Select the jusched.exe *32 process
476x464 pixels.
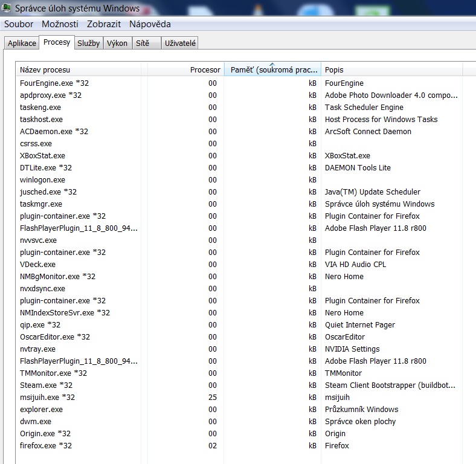[48, 192]
